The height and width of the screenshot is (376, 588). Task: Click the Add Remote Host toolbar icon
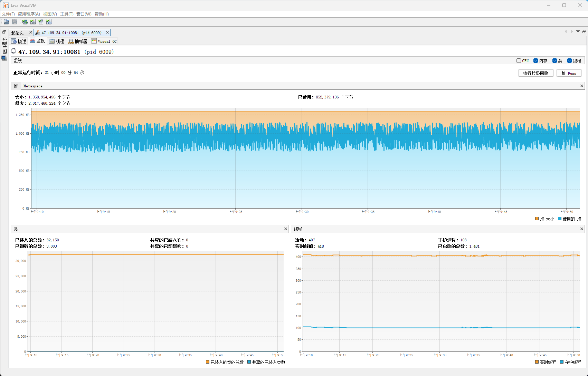coord(25,22)
